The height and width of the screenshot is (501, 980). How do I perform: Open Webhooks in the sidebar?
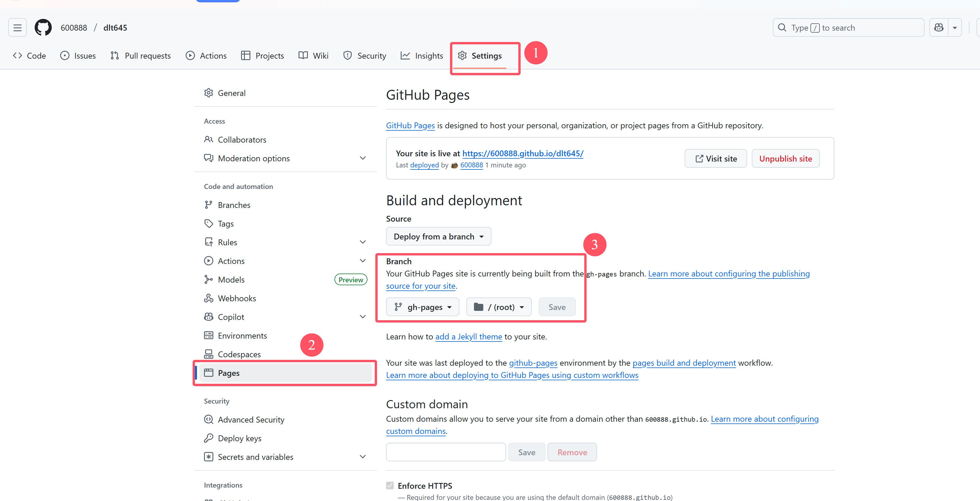tap(236, 298)
